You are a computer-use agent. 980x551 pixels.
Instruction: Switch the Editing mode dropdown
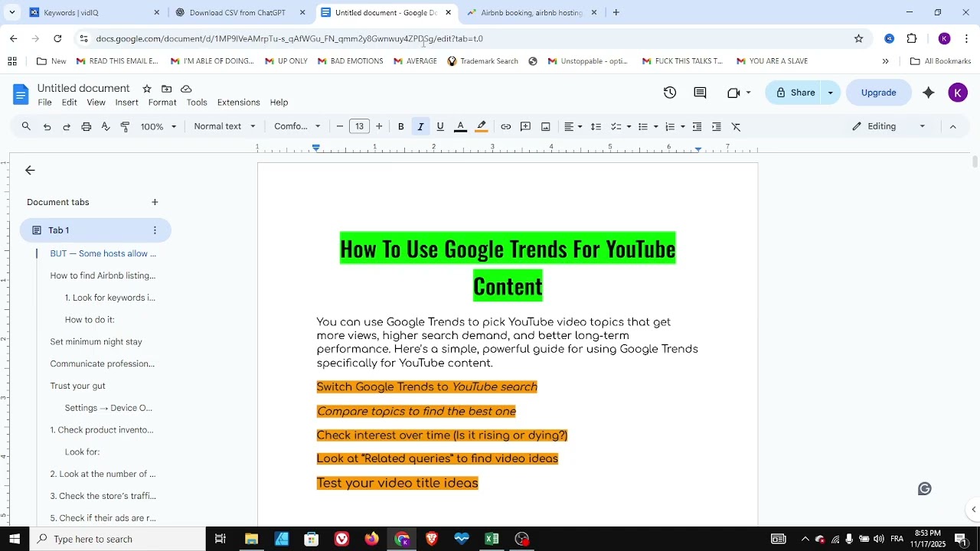[889, 126]
